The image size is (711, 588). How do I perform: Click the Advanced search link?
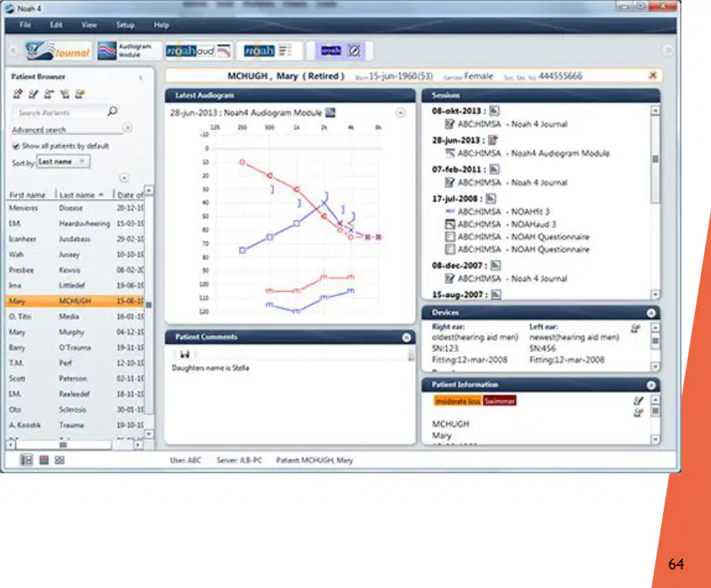[x=39, y=130]
